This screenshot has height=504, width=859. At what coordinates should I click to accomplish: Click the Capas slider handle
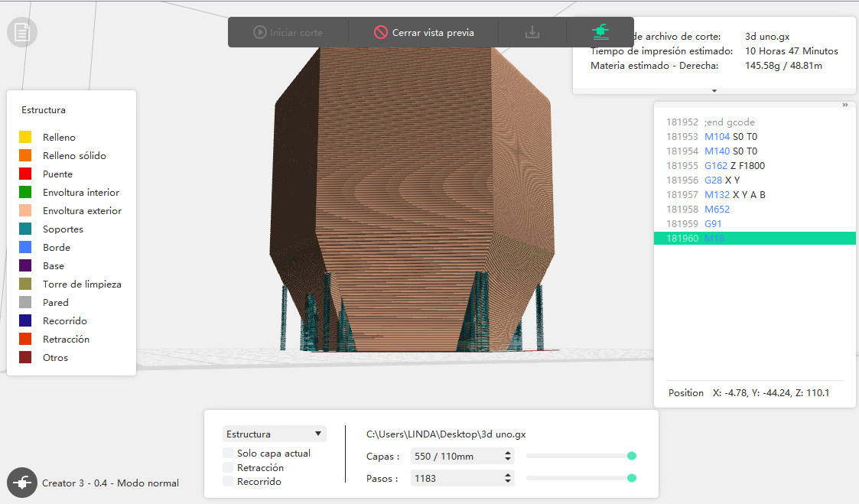(x=632, y=456)
